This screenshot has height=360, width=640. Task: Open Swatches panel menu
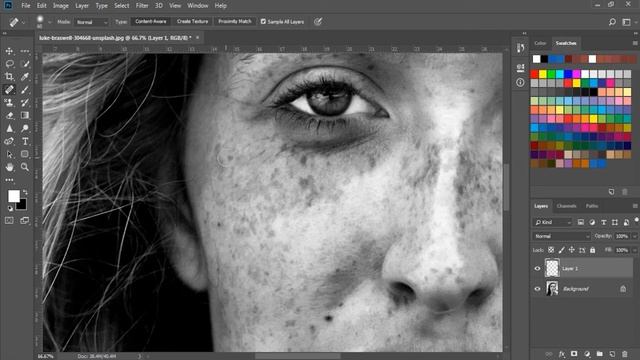click(635, 43)
